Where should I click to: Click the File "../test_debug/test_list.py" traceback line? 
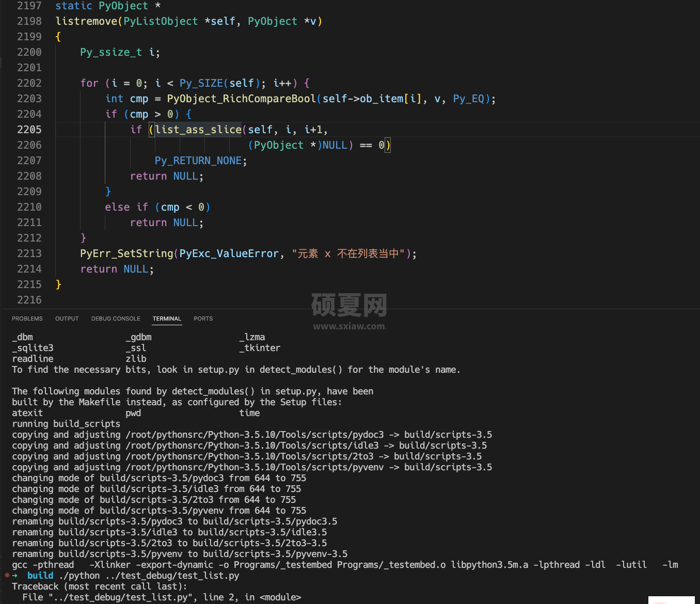(162, 597)
